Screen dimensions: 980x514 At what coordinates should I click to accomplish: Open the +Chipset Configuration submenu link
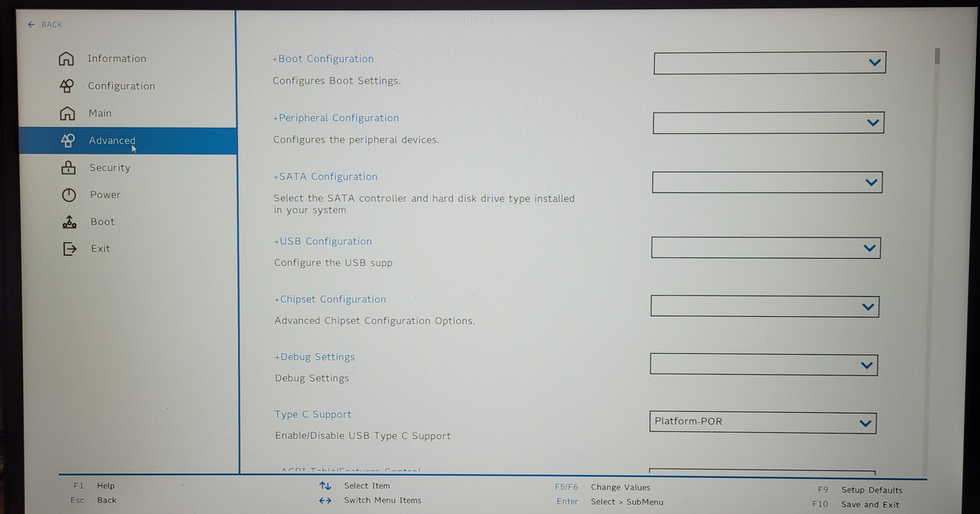pyautogui.click(x=330, y=300)
